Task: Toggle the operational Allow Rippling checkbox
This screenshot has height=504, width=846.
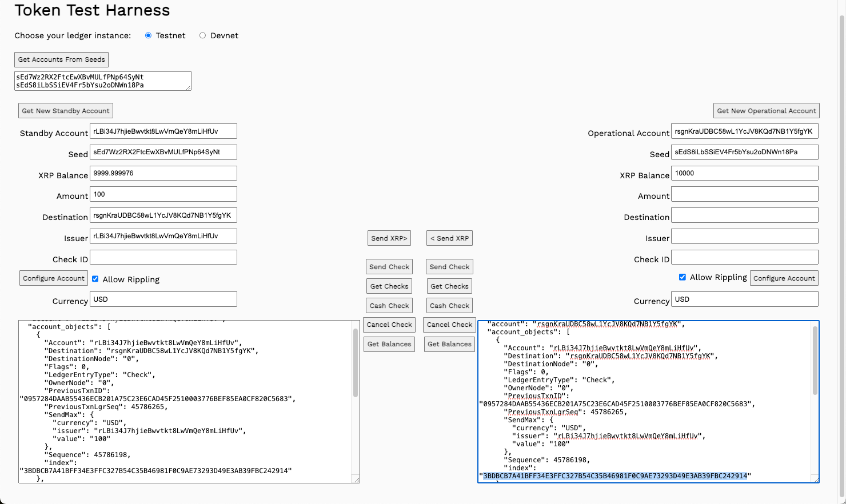Action: point(682,277)
